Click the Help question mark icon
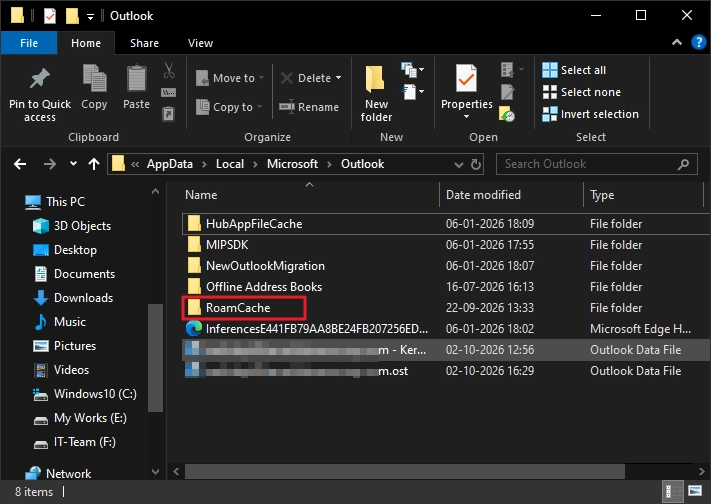The image size is (711, 504). pos(698,42)
